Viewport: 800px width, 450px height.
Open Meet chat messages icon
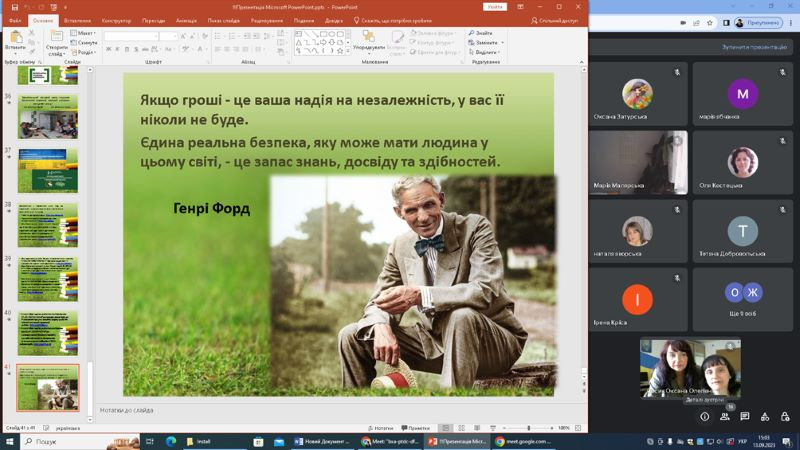(x=745, y=417)
